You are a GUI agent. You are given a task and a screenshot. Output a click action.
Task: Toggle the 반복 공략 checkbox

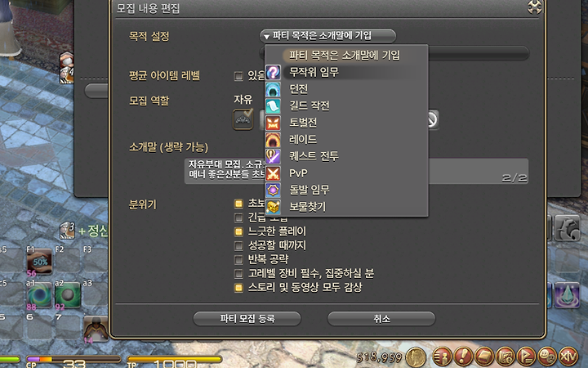click(x=238, y=259)
